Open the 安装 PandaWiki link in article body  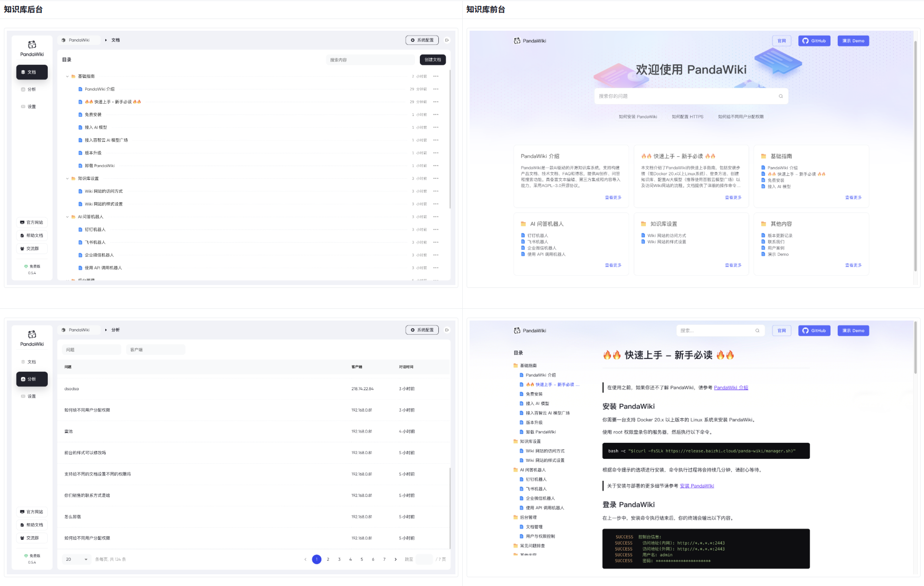pos(697,486)
